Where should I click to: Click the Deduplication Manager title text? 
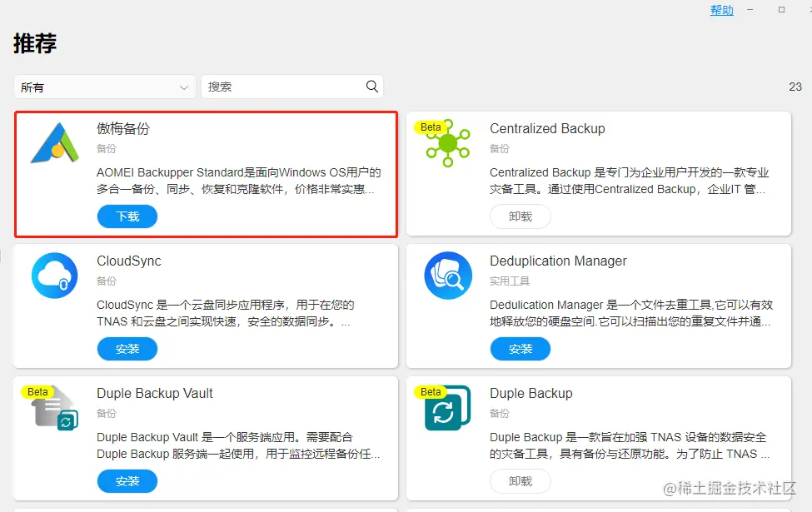pos(558,261)
